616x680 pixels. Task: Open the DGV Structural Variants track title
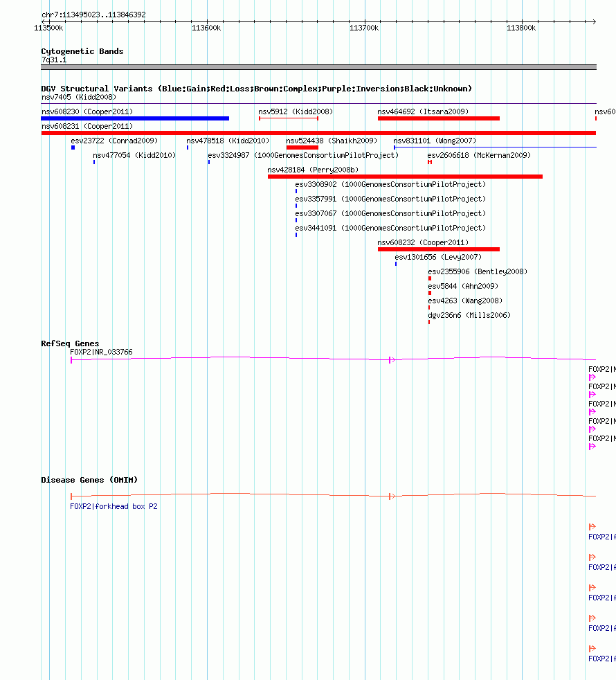click(x=256, y=89)
